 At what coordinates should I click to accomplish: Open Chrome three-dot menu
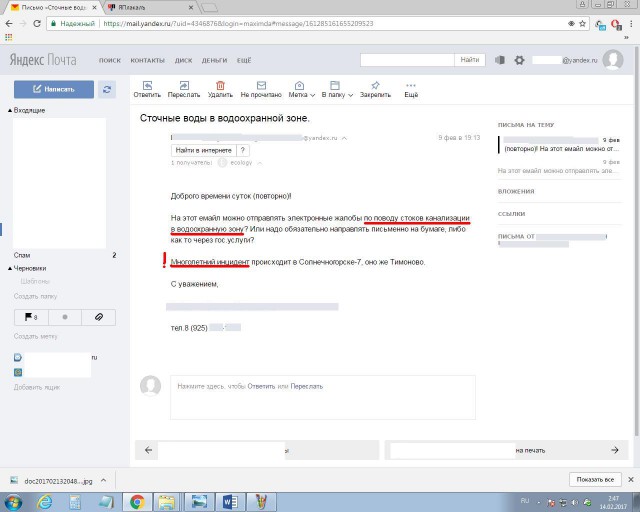631,24
